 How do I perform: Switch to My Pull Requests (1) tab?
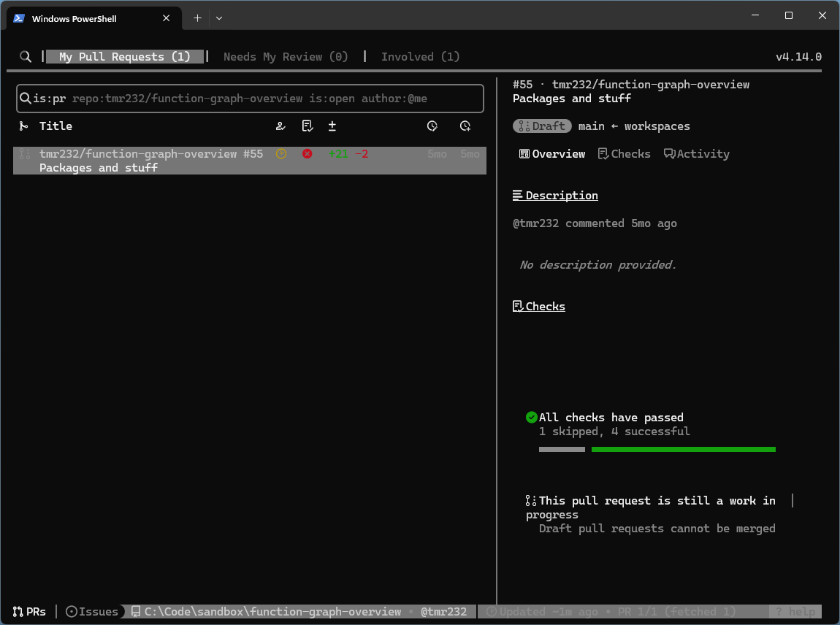pos(124,57)
